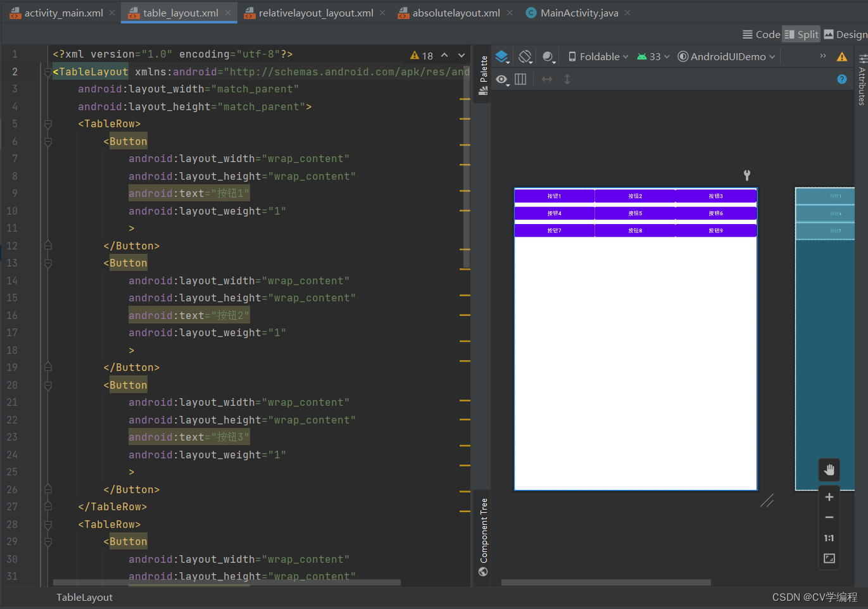This screenshot has width=868, height=609.
Task: Switch editor to Split view mode
Action: coord(802,34)
